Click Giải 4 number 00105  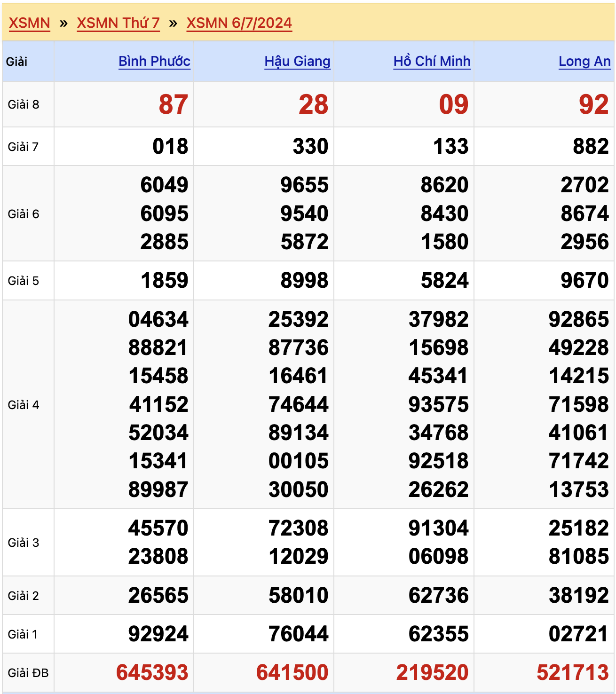tap(299, 461)
